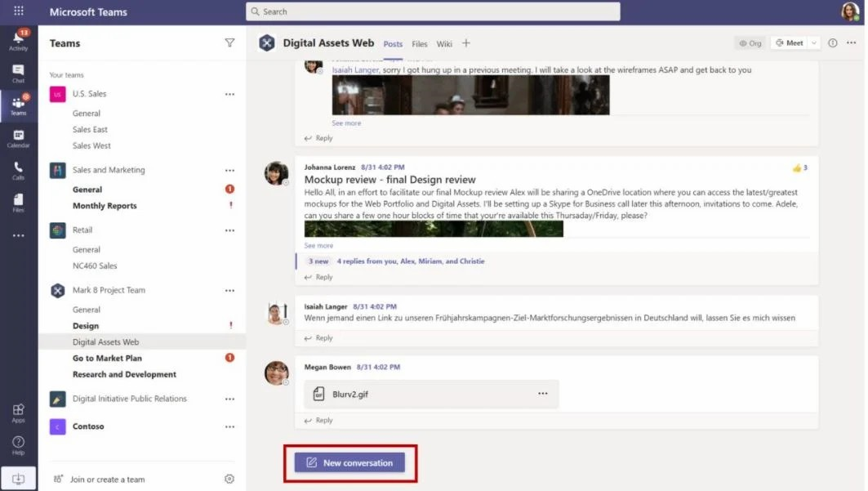Image resolution: width=868 pixels, height=491 pixels.
Task: Click the Meet button
Action: (789, 43)
